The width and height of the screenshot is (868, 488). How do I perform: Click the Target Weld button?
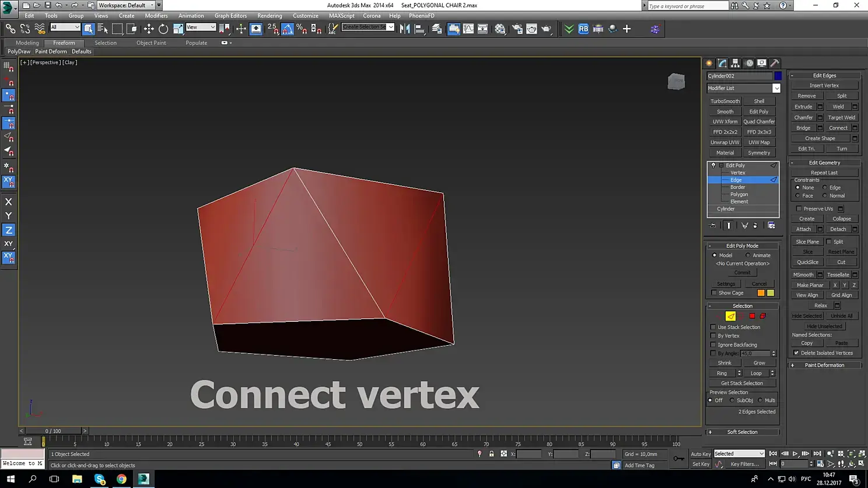coord(842,117)
